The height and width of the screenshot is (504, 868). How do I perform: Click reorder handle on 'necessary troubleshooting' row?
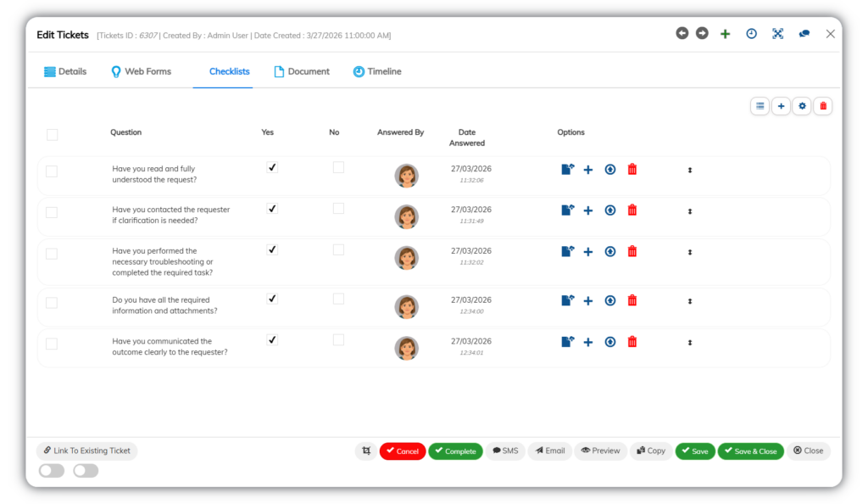click(x=690, y=252)
